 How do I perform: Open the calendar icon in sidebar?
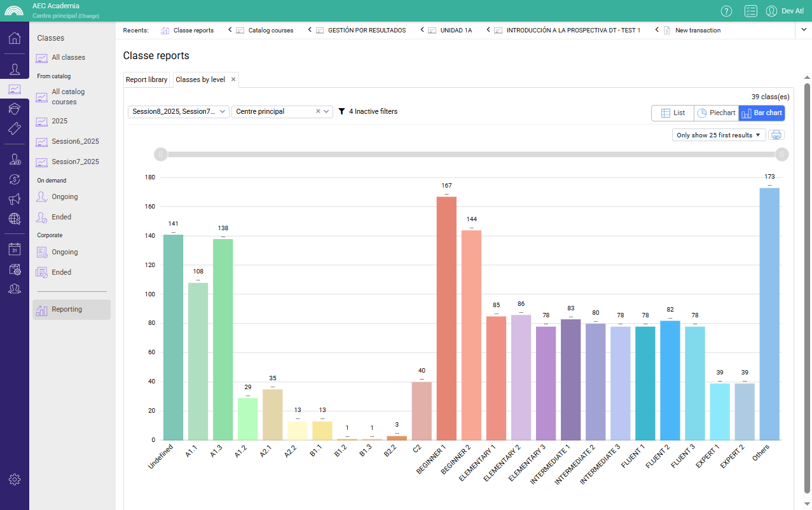(x=14, y=249)
